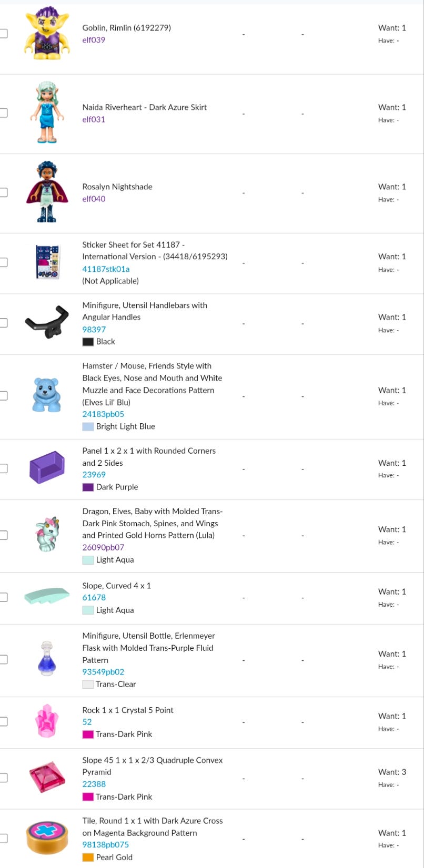424x868 pixels.
Task: Open the trans-dark pink crystal rock image
Action: pyautogui.click(x=47, y=721)
